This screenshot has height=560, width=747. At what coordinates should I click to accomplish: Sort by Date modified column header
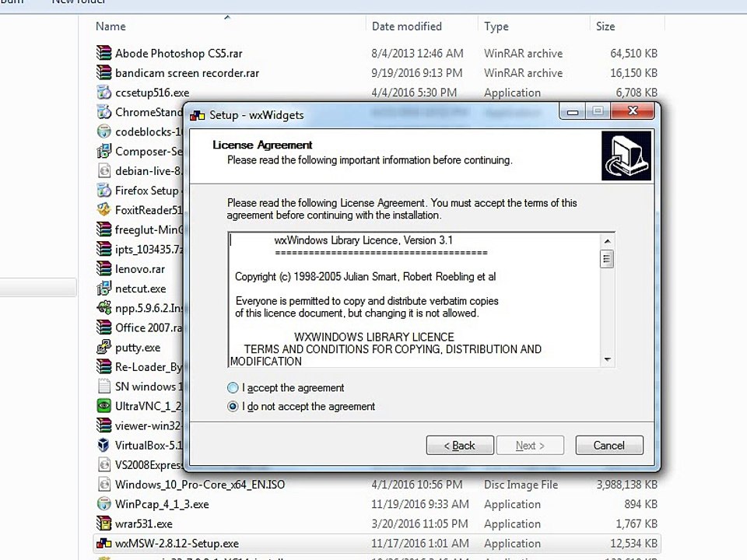tap(407, 26)
